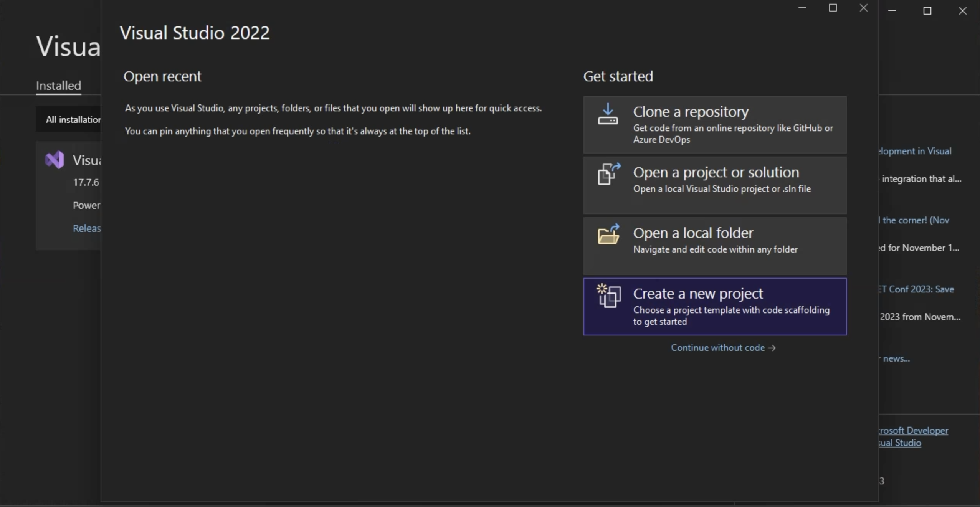Minimize the Visual Studio start window
The height and width of the screenshot is (507, 980).
click(x=802, y=7)
